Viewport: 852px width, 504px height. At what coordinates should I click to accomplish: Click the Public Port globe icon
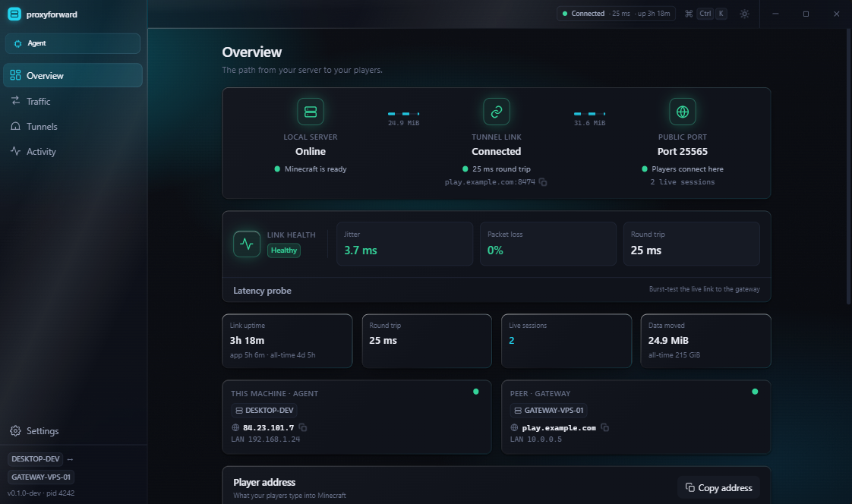pos(683,112)
